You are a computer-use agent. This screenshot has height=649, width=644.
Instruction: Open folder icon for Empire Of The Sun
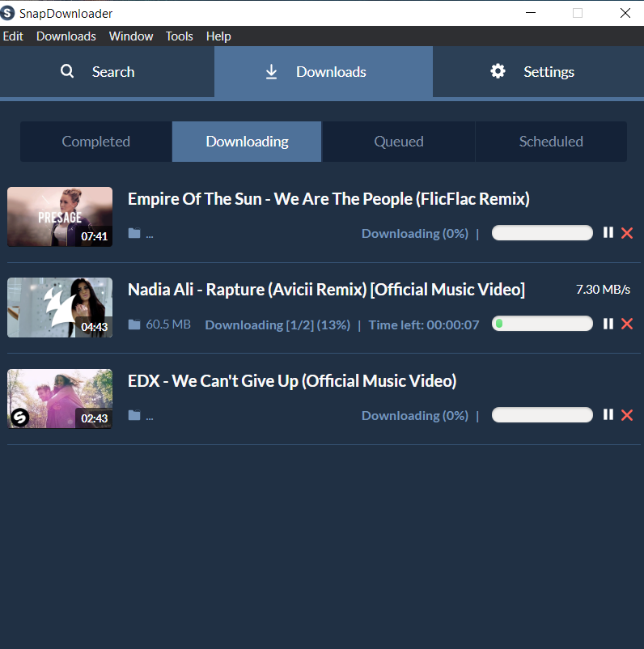click(134, 233)
